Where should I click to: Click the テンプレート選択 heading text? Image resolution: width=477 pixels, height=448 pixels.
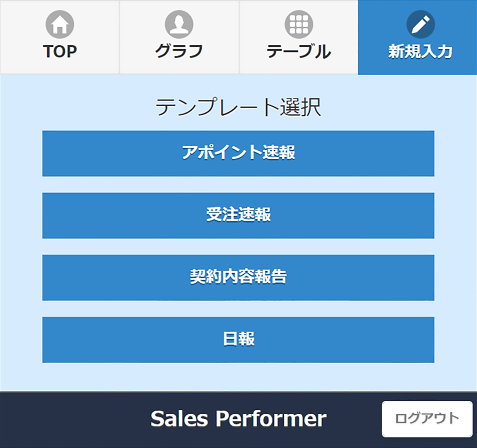[238, 108]
